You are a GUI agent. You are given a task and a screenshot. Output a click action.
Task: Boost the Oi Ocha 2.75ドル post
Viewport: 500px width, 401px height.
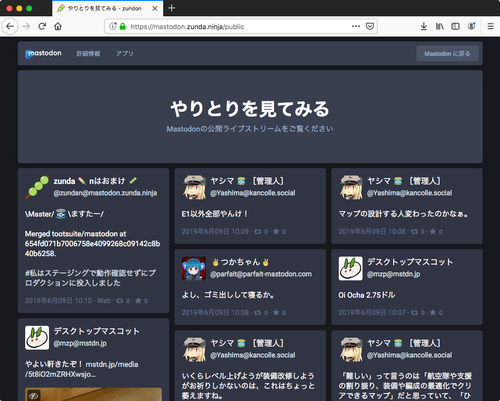(x=414, y=313)
